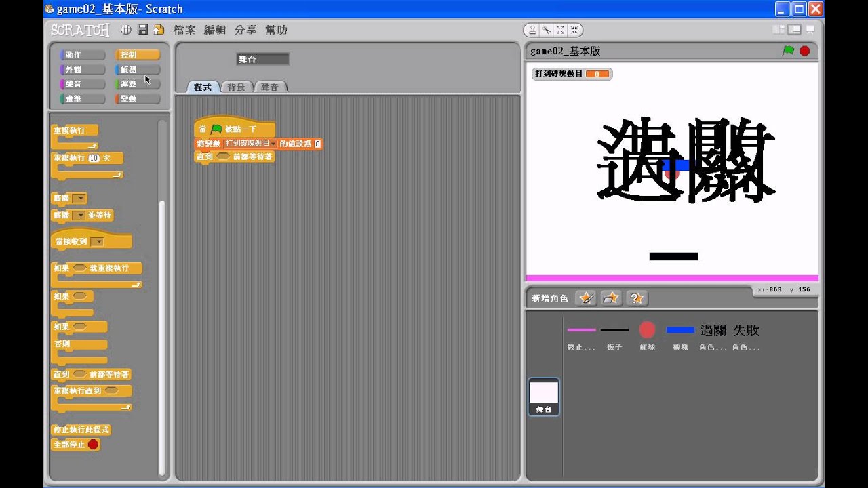Click the value field 0 in set-variable block

click(317, 144)
